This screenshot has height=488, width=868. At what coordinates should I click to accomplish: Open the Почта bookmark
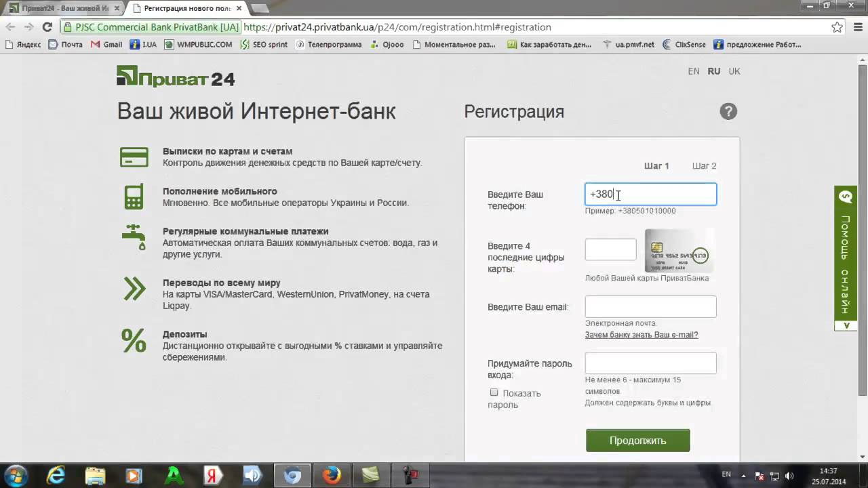tap(65, 45)
